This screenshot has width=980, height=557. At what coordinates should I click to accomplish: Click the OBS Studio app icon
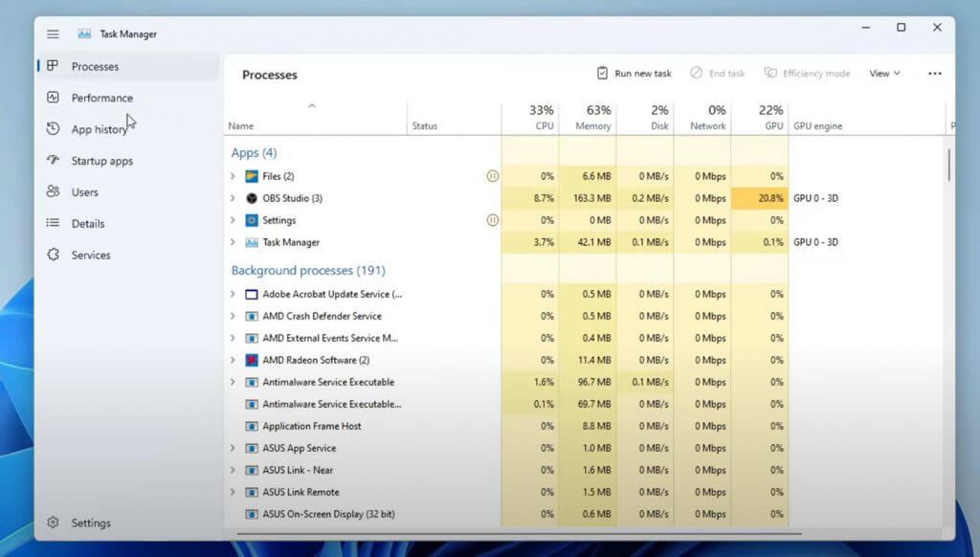point(252,198)
